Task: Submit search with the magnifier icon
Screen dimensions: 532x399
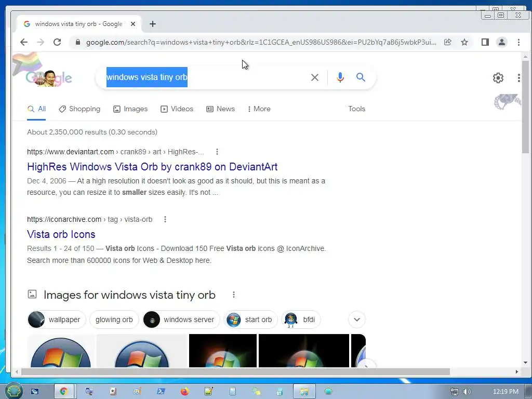Action: tap(361, 77)
